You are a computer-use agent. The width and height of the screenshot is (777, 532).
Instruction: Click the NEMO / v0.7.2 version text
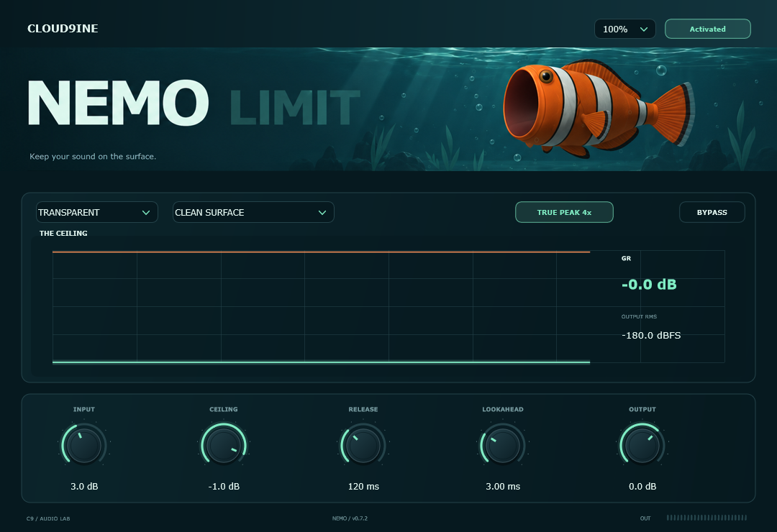tap(350, 518)
